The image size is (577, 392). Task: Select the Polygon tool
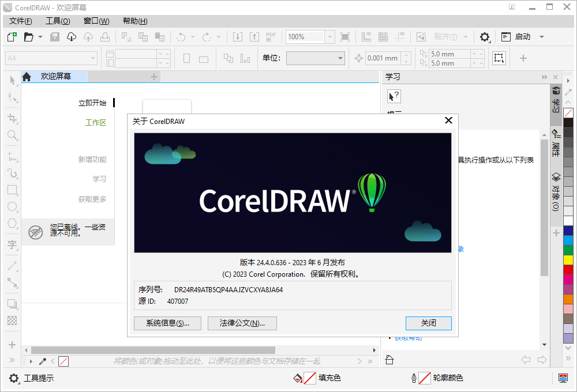tap(12, 223)
